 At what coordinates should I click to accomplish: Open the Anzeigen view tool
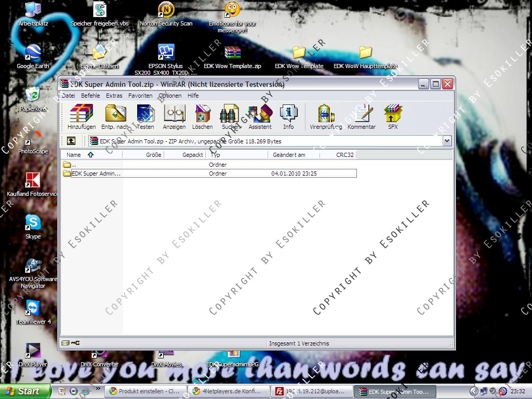point(175,117)
